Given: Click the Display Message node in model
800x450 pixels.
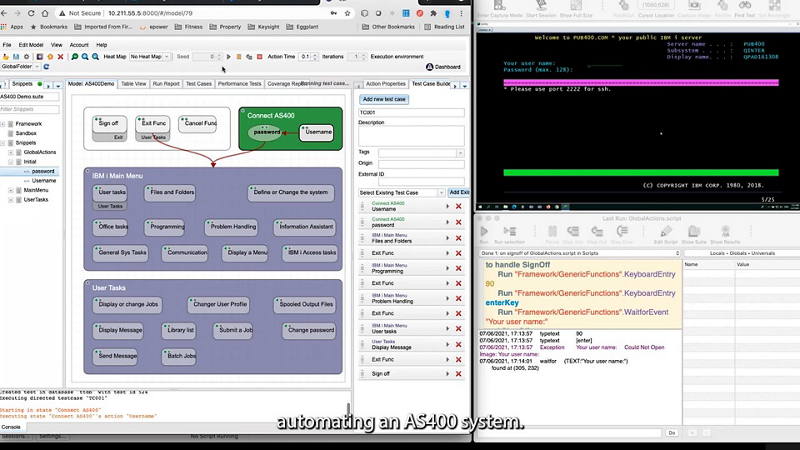Looking at the screenshot, I should (119, 330).
